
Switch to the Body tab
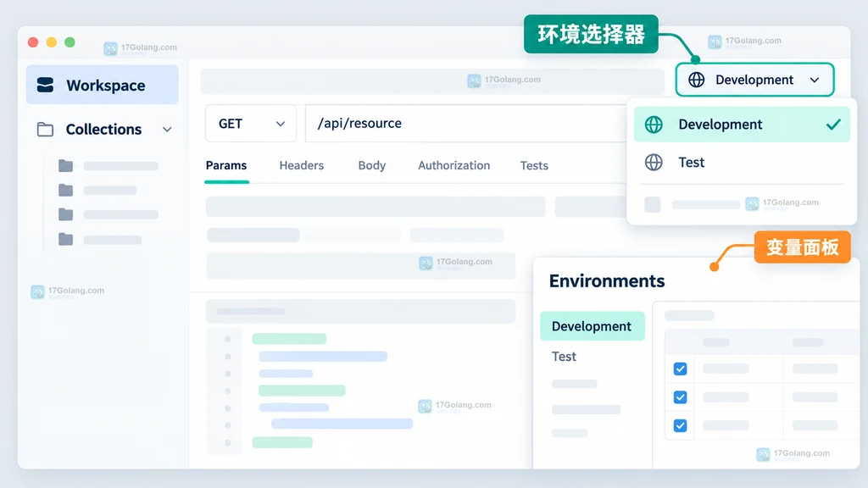click(372, 165)
